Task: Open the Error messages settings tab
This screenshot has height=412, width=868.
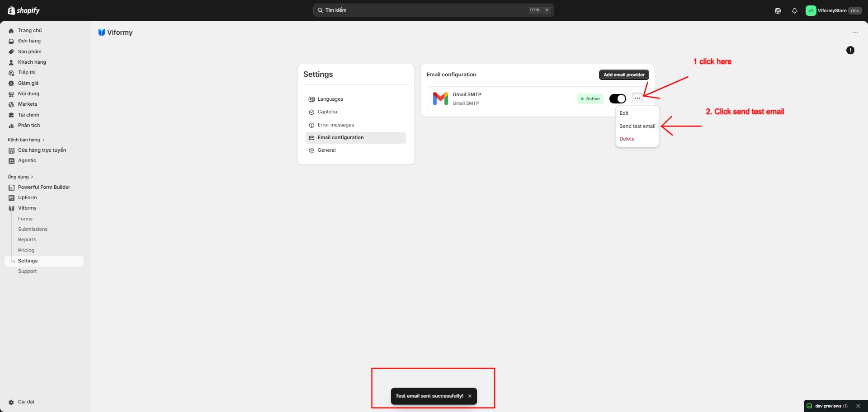Action: pyautogui.click(x=356, y=125)
